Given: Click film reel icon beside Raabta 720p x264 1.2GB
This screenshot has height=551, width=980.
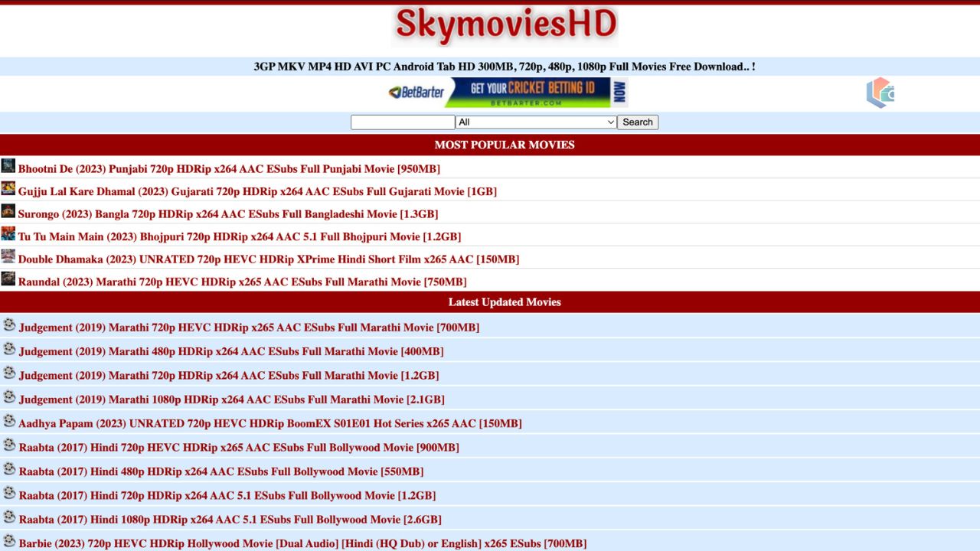Looking at the screenshot, I should (9, 493).
